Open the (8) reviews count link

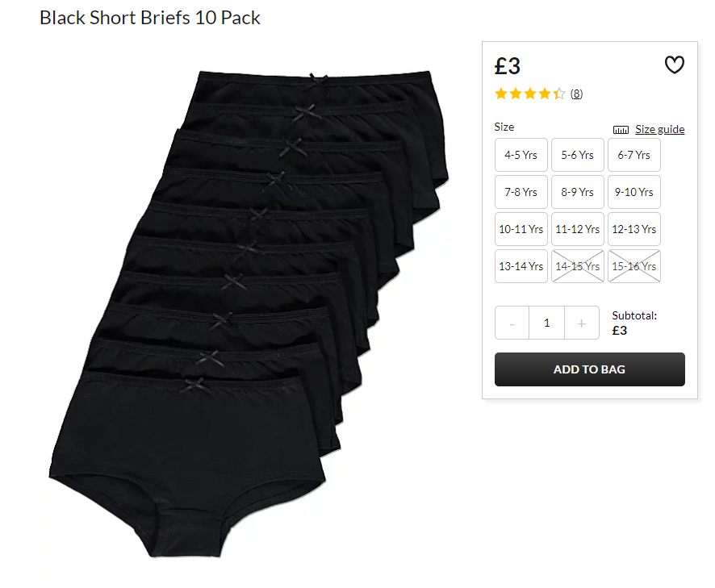coord(576,94)
